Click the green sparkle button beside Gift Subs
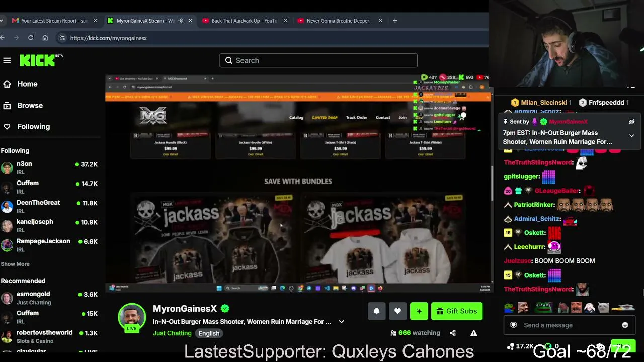This screenshot has height=362, width=644. point(419,311)
